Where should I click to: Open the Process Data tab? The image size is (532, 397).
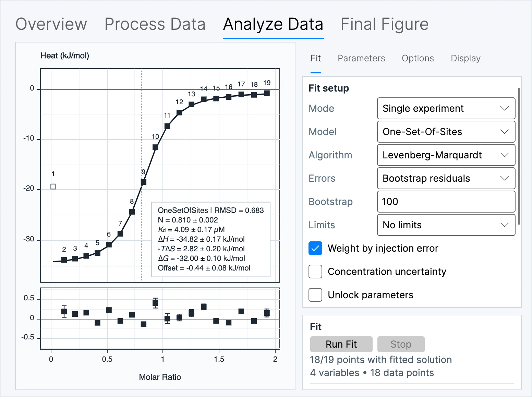155,24
